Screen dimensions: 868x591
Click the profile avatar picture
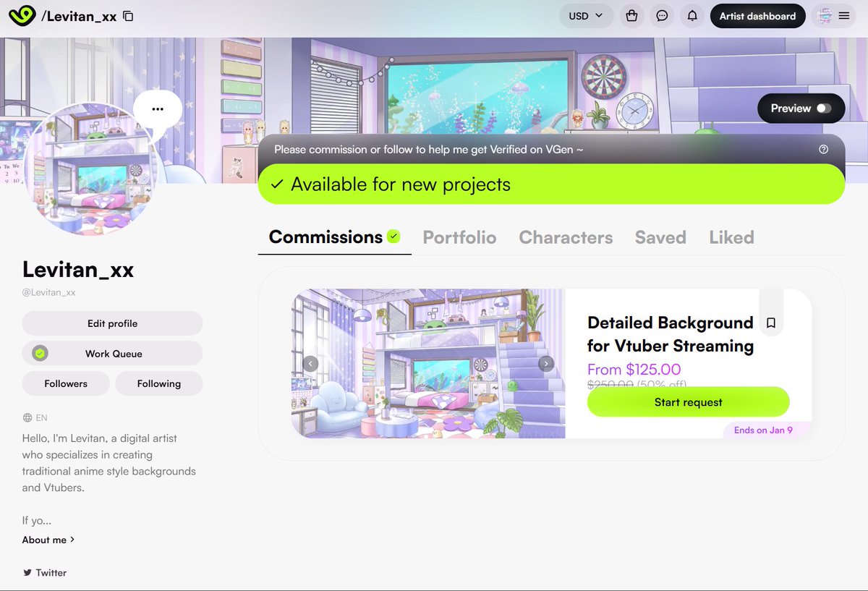click(92, 169)
